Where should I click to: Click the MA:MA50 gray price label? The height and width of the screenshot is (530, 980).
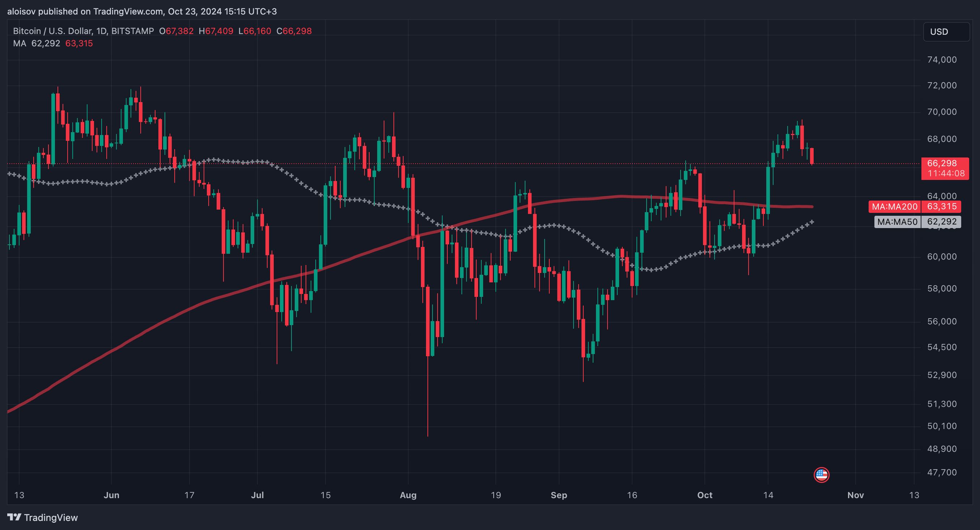(898, 222)
